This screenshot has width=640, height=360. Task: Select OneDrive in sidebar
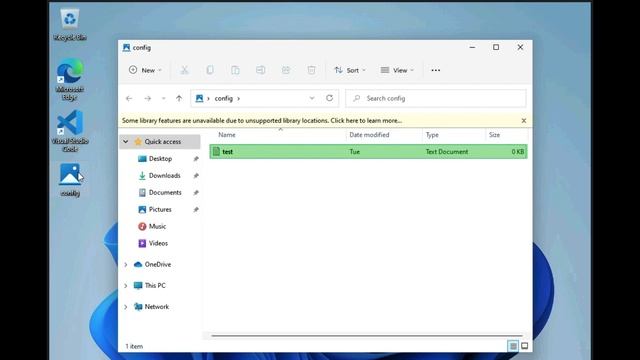click(158, 264)
